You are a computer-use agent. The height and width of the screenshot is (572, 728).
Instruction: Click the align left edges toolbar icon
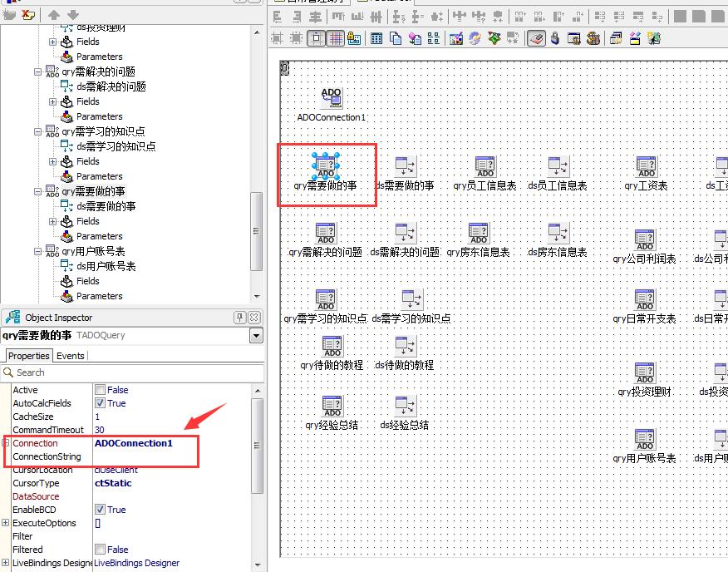[x=278, y=17]
